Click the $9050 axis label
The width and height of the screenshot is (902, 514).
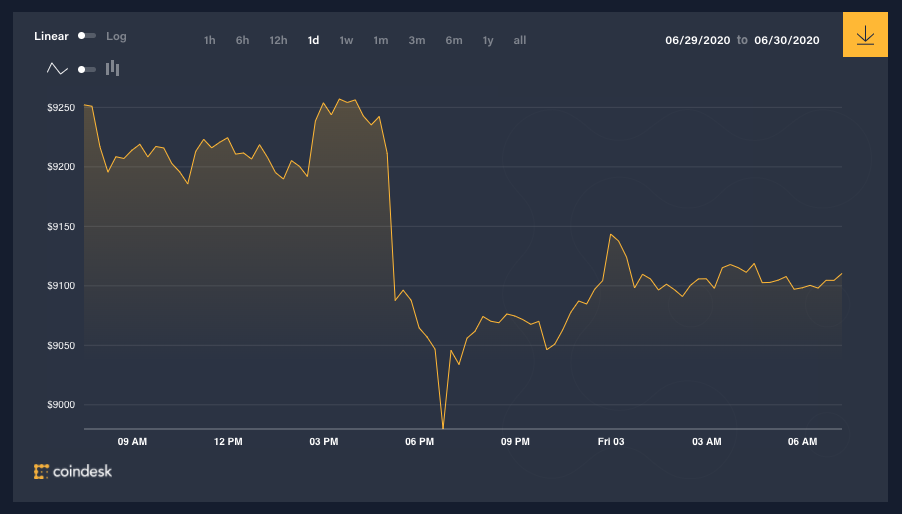pyautogui.click(x=61, y=346)
